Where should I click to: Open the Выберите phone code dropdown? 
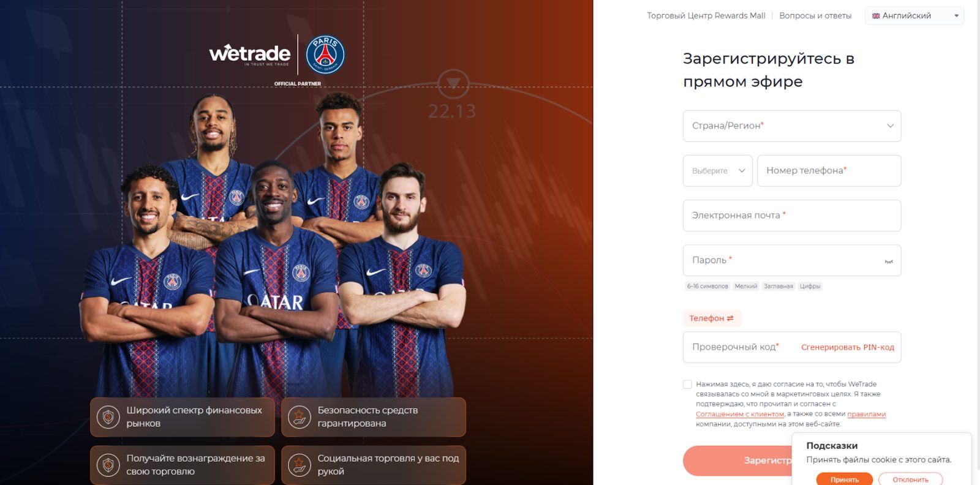click(718, 171)
